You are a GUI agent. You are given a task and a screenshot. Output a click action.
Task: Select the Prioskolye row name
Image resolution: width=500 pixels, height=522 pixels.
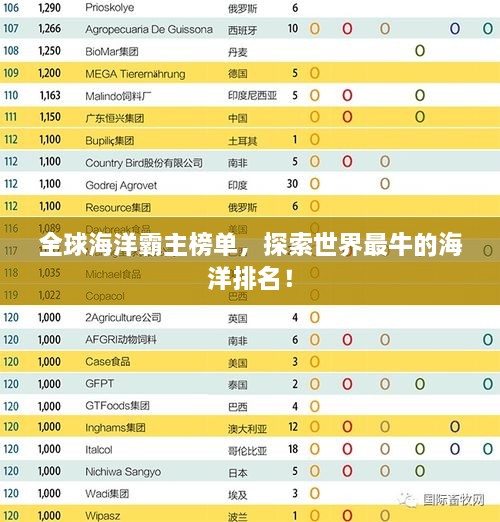pos(110,7)
